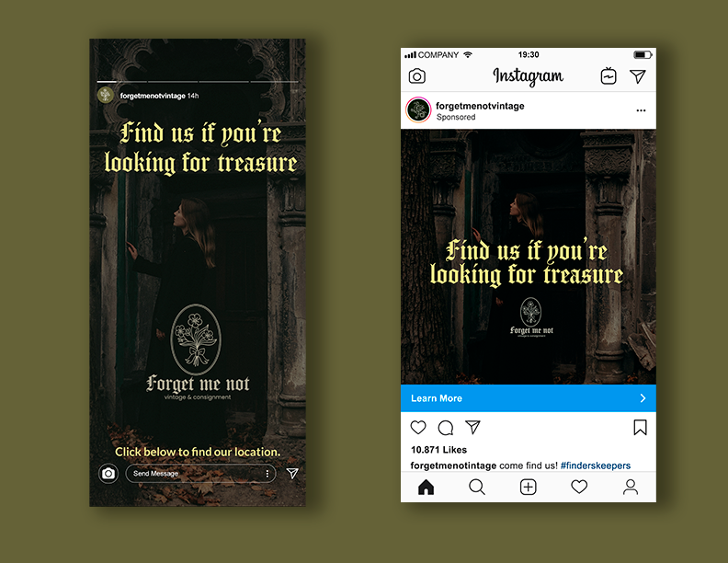Viewport: 728px width, 563px height.
Task: Open direct messages paper plane in header
Action: pyautogui.click(x=638, y=76)
